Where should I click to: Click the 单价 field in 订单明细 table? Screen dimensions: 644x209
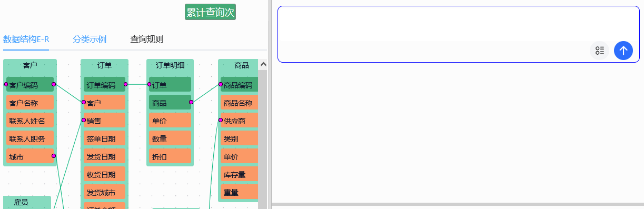point(170,120)
